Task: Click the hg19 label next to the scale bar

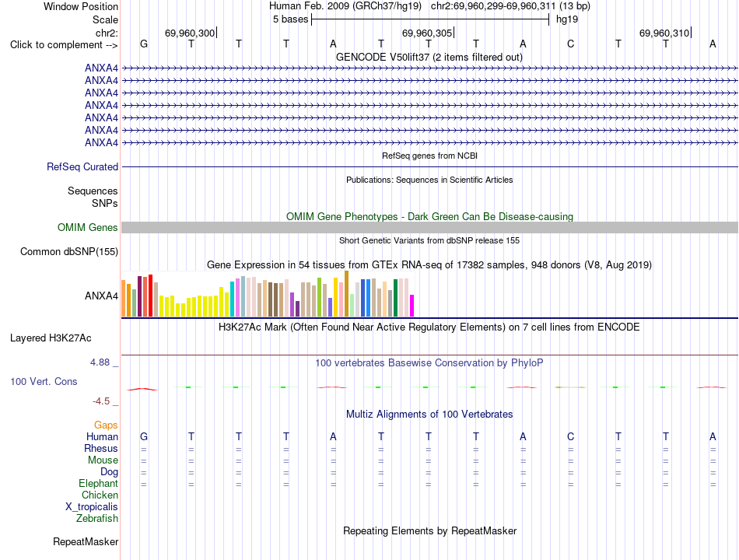Action: (x=567, y=19)
